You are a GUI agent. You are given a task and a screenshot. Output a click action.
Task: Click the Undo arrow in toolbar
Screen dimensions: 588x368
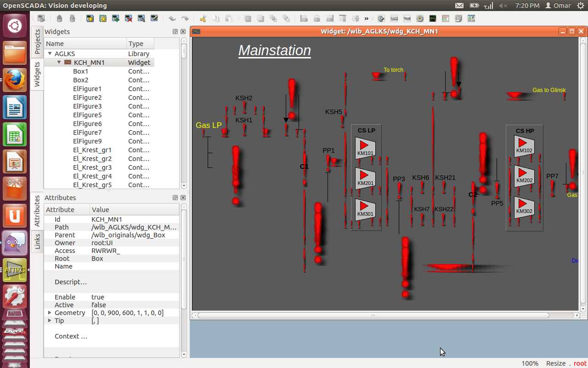[172, 19]
